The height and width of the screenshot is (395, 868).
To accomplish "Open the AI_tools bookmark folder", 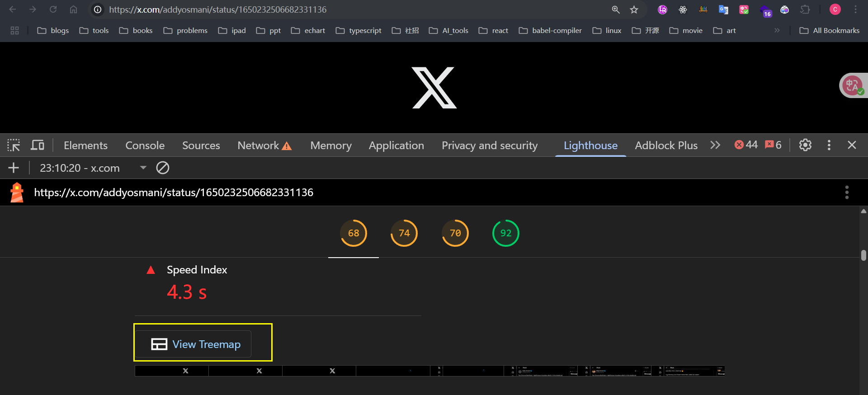I will [448, 30].
